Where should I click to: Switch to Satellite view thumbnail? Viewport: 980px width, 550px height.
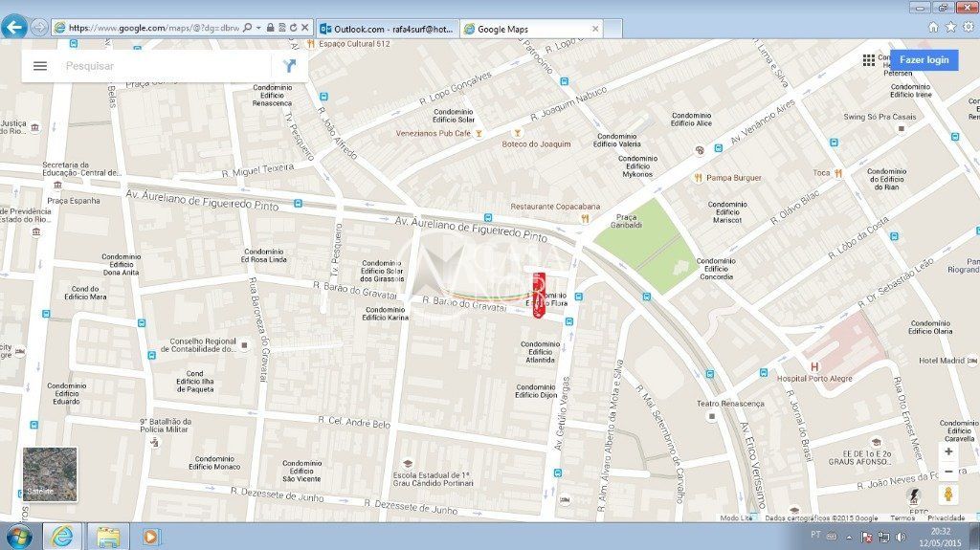pos(50,474)
